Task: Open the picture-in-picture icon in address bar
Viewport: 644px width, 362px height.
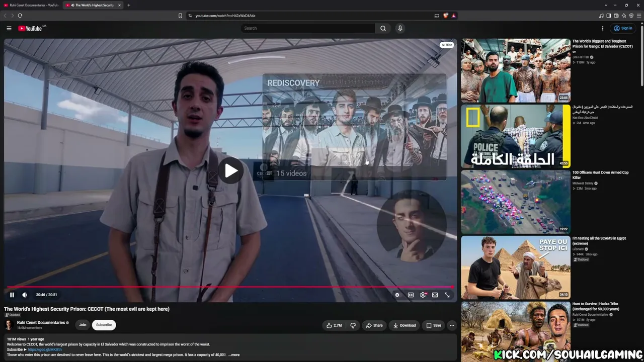Action: [x=437, y=16]
